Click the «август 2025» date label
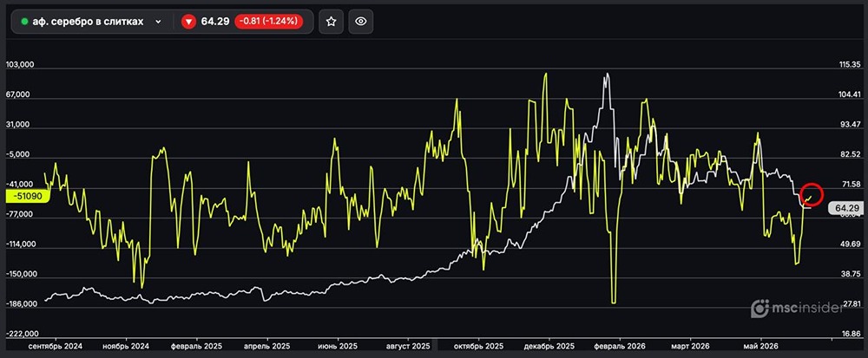 407,346
